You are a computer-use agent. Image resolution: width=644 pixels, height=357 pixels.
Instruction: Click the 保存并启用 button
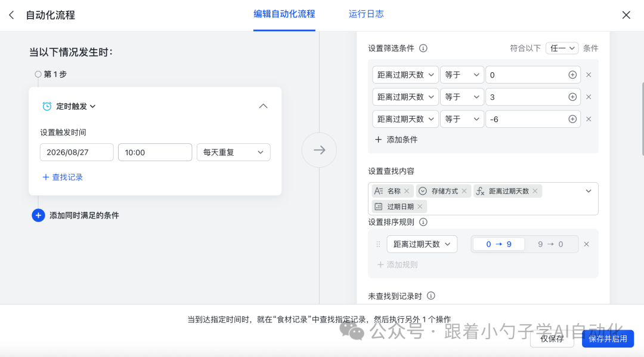(x=608, y=339)
